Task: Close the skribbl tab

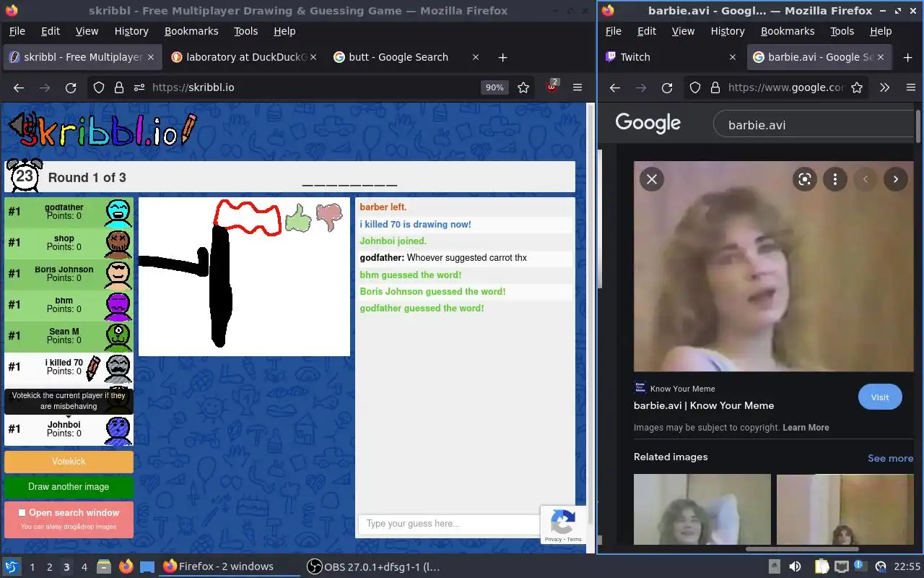Action: click(151, 57)
